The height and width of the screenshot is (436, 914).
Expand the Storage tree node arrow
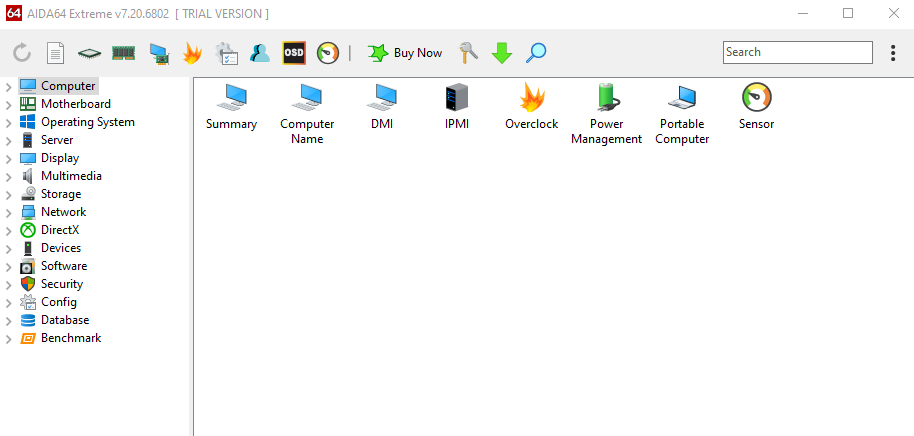coord(8,195)
